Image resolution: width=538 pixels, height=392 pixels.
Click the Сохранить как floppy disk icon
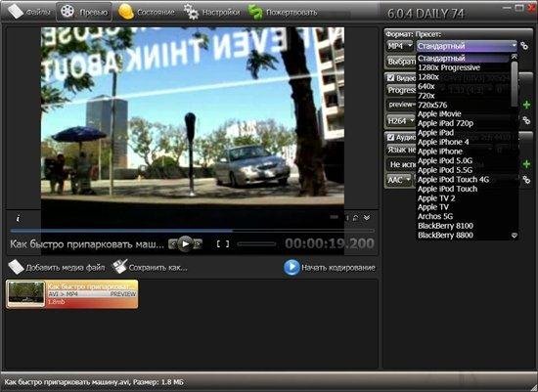click(x=119, y=267)
